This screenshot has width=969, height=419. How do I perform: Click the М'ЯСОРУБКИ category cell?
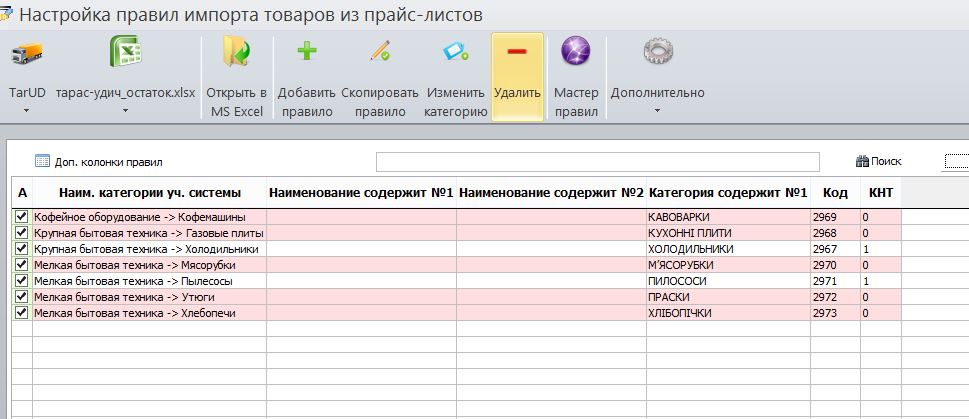click(728, 265)
